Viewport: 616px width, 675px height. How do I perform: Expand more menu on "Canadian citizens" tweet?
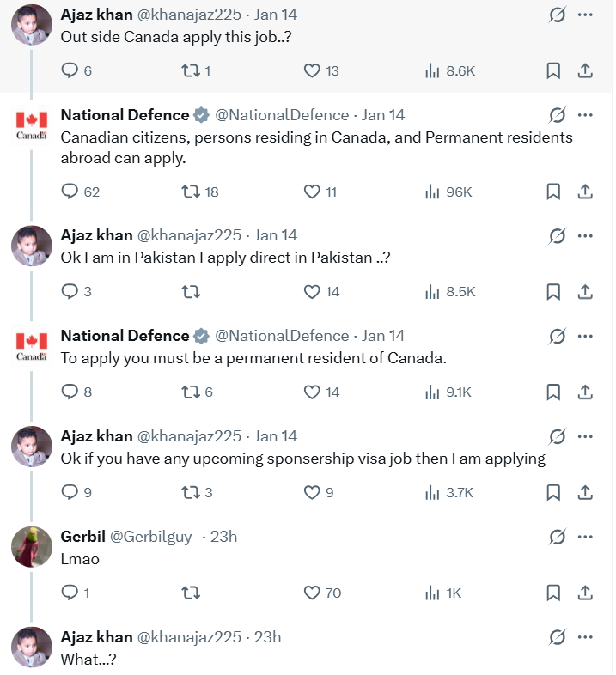[x=585, y=114]
